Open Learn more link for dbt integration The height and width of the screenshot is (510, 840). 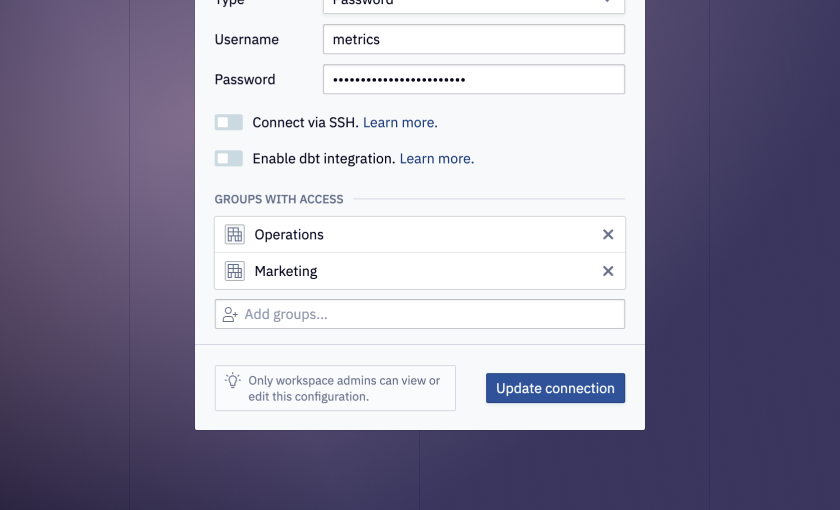tap(437, 159)
